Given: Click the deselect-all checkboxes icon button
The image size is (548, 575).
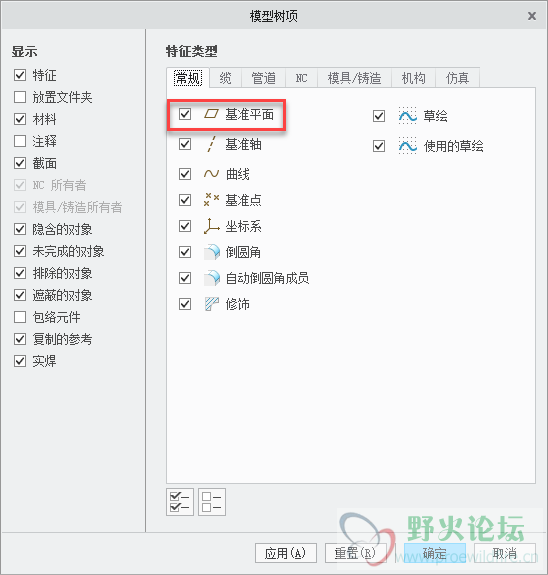Looking at the screenshot, I should (212, 502).
